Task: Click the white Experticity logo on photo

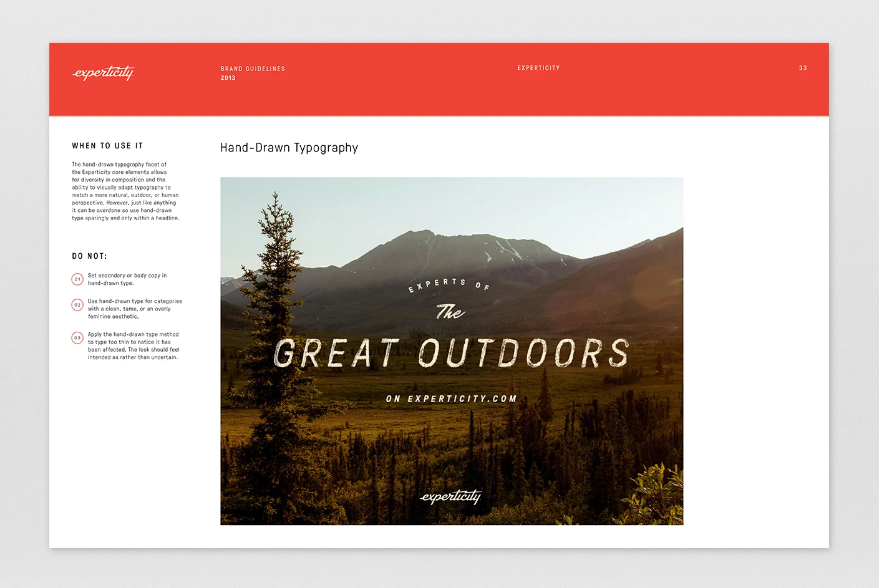Action: [451, 496]
